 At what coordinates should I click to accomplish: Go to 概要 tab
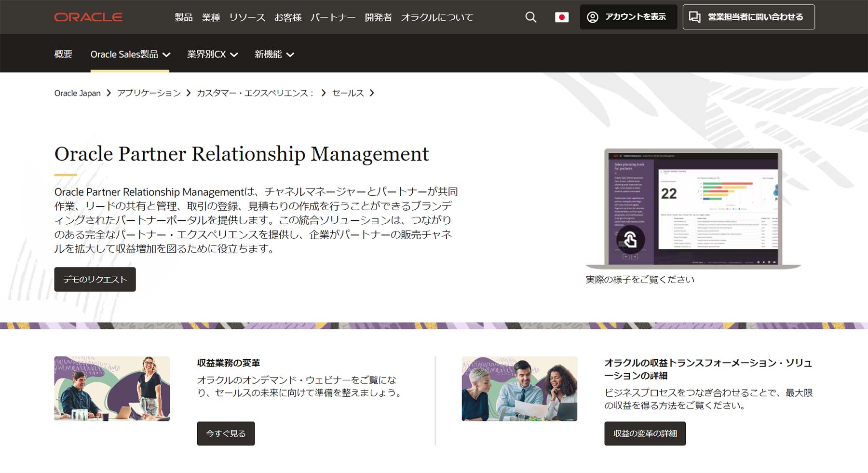click(63, 54)
